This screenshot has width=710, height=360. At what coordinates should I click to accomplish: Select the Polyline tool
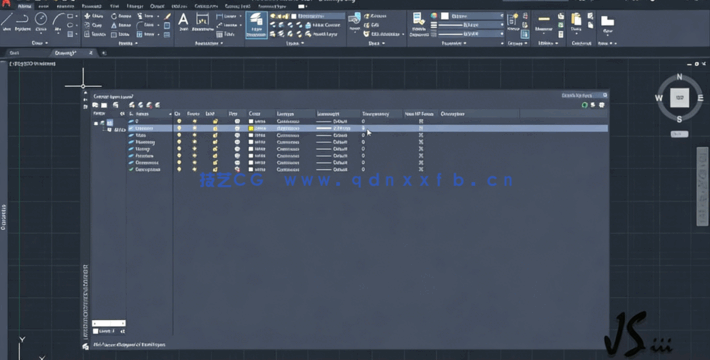tap(23, 21)
